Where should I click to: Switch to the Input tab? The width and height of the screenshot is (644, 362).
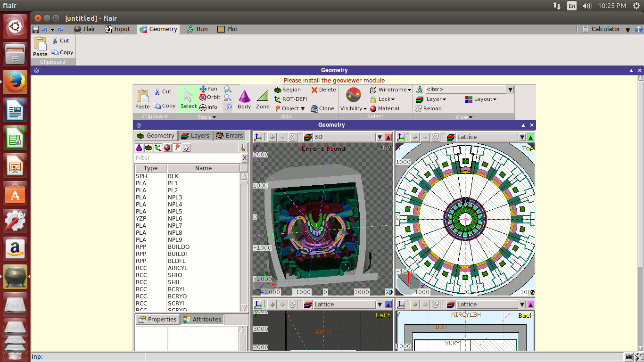(x=117, y=29)
